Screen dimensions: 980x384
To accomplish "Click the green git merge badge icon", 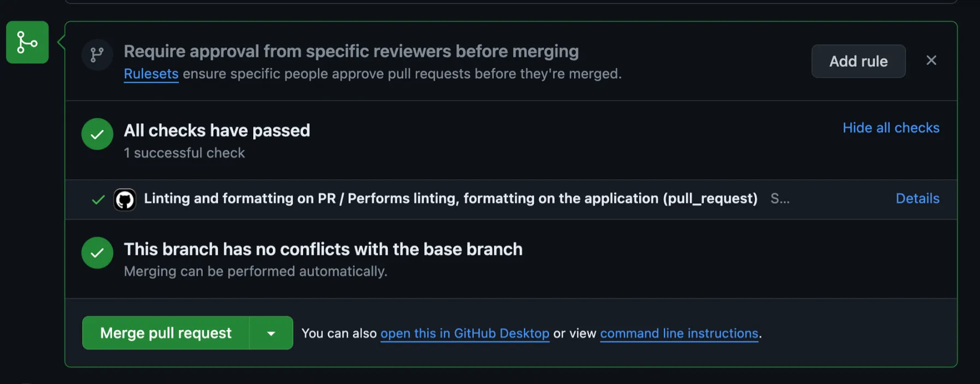I will pyautogui.click(x=27, y=42).
